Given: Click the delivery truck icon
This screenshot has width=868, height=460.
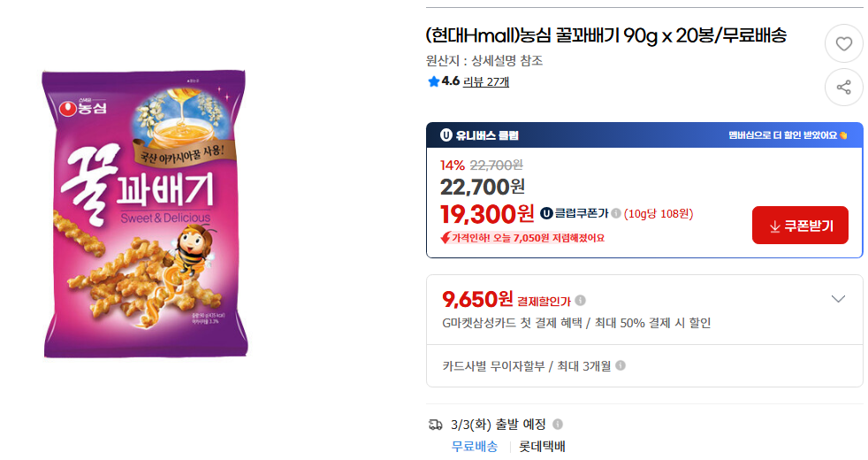Looking at the screenshot, I should click(x=435, y=425).
